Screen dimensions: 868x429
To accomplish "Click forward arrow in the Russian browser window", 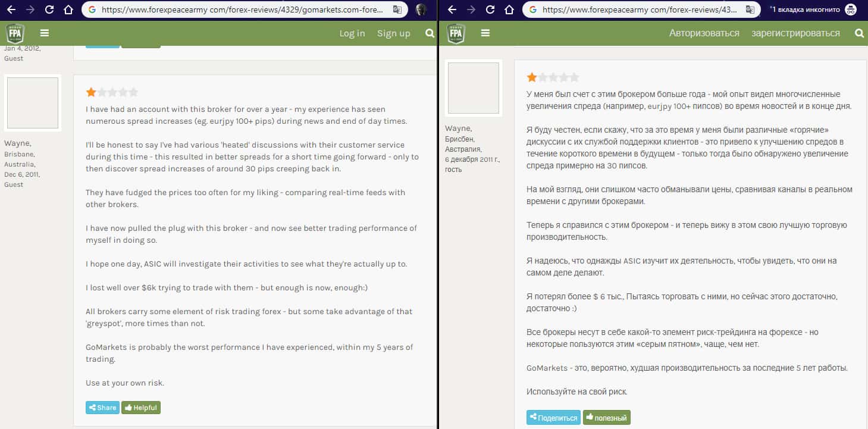I will pos(471,10).
